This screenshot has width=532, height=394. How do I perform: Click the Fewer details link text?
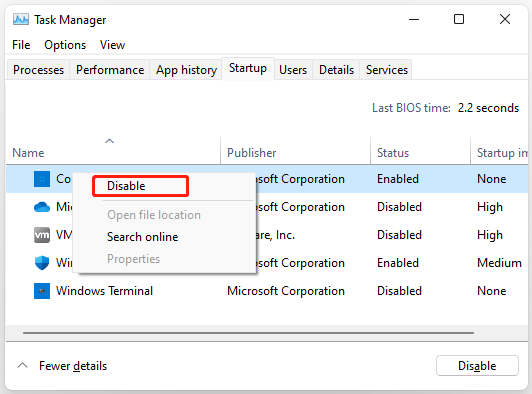point(73,366)
